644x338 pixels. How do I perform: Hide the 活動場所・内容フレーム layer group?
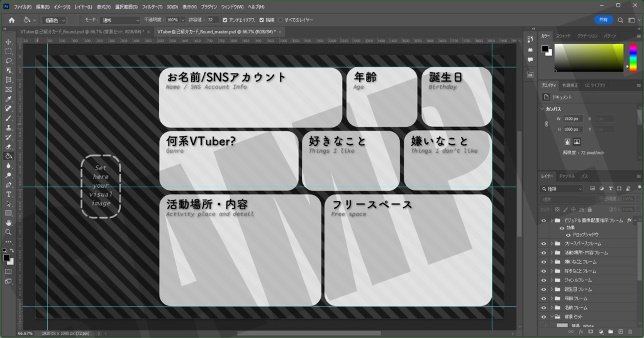click(543, 253)
